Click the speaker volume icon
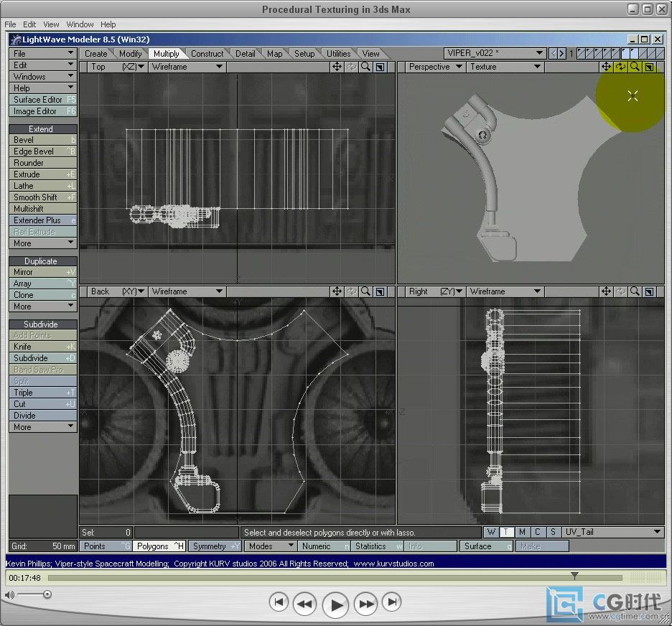Screen dimensions: 672x626 pos(9,594)
